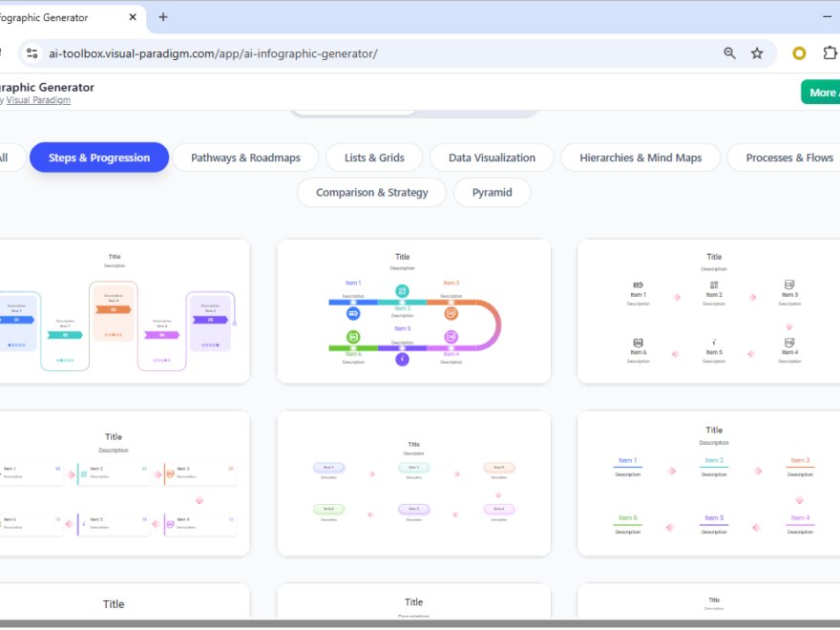The width and height of the screenshot is (840, 630).
Task: Click the yellow profile avatar in browser toolbar
Action: 799,53
